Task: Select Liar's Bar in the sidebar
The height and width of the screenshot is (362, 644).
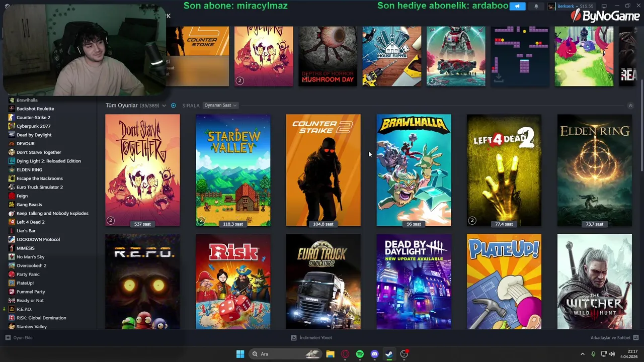Action: click(x=26, y=231)
